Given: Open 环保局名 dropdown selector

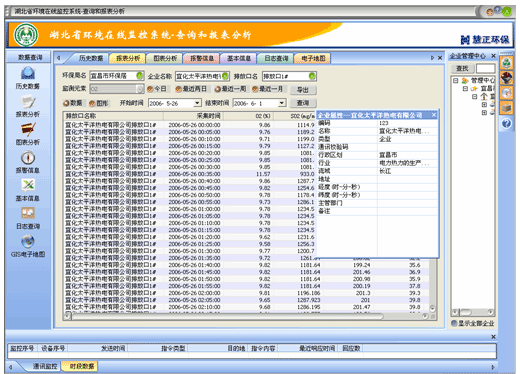Looking at the screenshot, I should click(x=140, y=76).
